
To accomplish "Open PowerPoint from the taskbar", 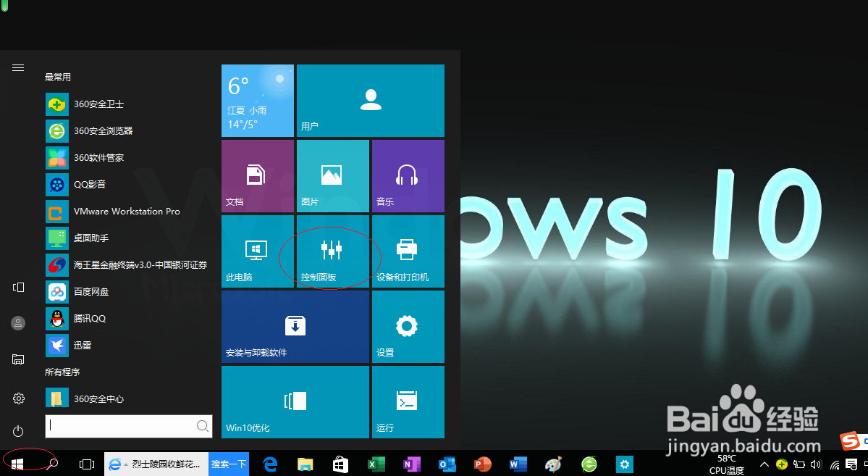I will click(482, 464).
